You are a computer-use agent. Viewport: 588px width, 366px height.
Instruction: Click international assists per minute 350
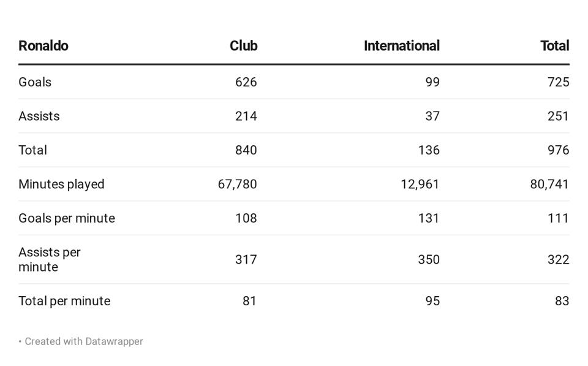pos(429,259)
